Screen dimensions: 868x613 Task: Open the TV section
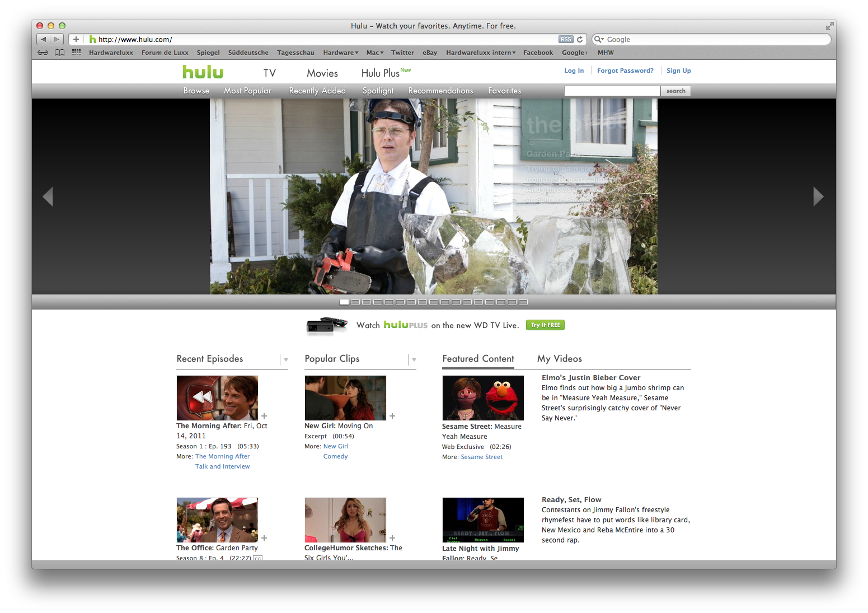[270, 73]
